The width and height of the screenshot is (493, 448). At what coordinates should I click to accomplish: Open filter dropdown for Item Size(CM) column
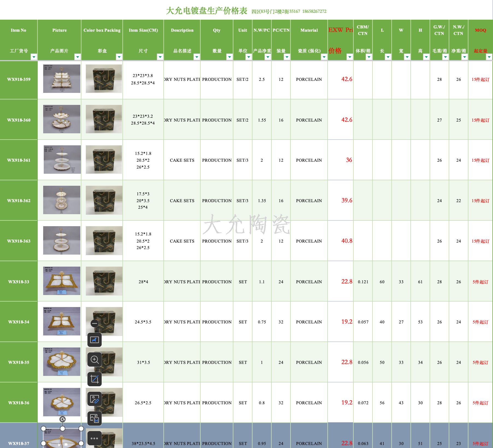pos(160,57)
